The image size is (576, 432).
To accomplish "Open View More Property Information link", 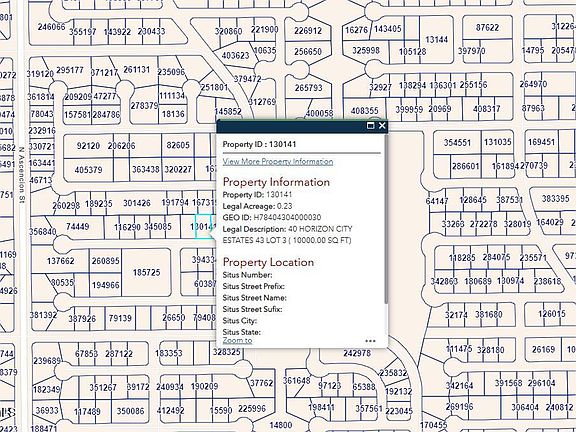I will 278,162.
